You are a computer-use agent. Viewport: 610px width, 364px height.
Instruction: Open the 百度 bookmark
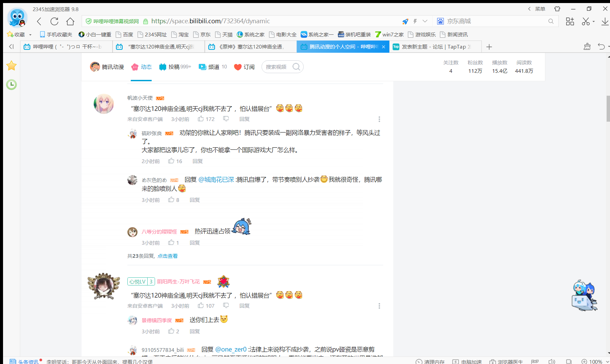click(124, 34)
